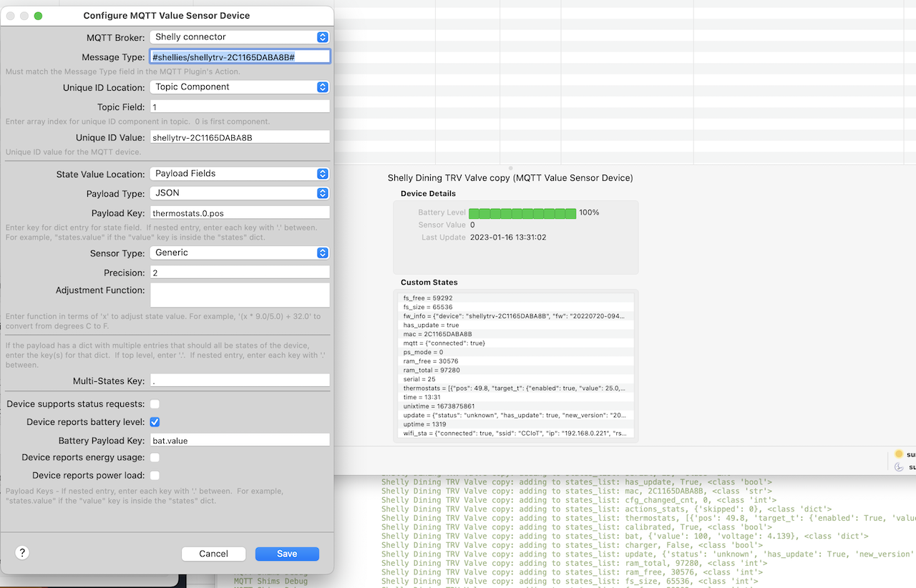Click the Battery Payload Key field
916x588 pixels.
coord(240,441)
